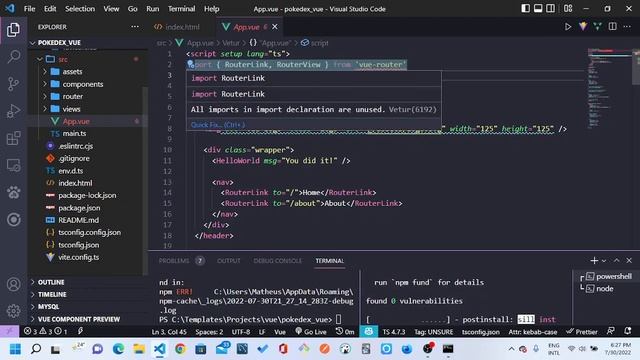Open the Go menu
This screenshot has height=360, width=640.
(133, 9)
